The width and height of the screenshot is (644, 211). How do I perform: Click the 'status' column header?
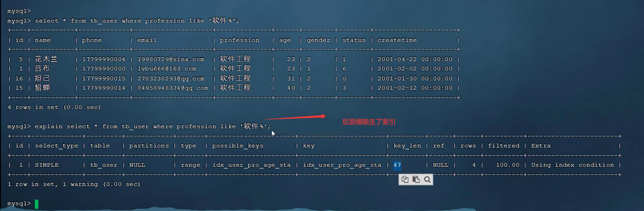tap(354, 40)
